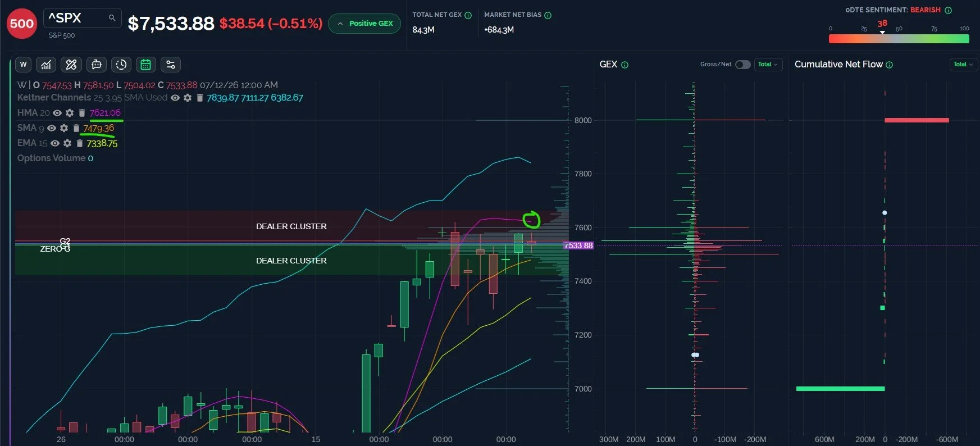Click the lower DEALER CLUSTER zone label
Screen dimensions: 980x446
[x=291, y=261]
